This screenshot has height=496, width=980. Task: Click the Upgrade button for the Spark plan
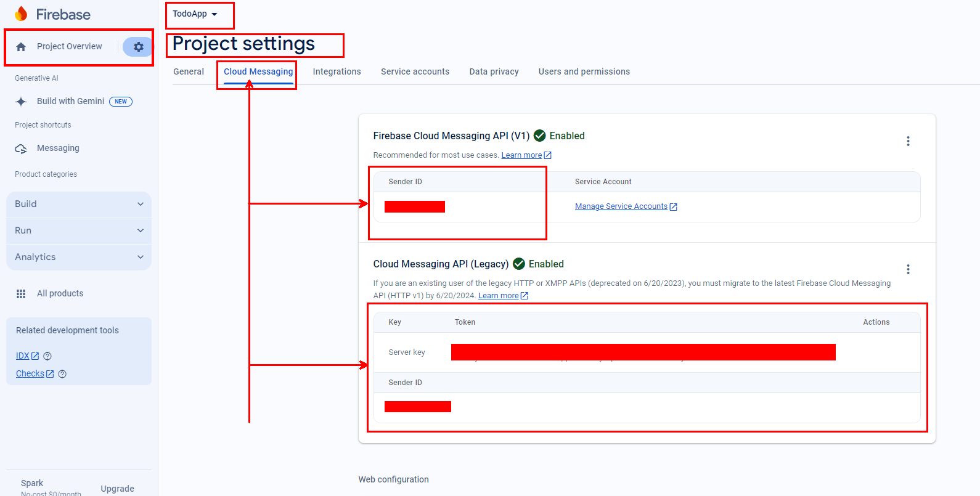[x=117, y=489]
